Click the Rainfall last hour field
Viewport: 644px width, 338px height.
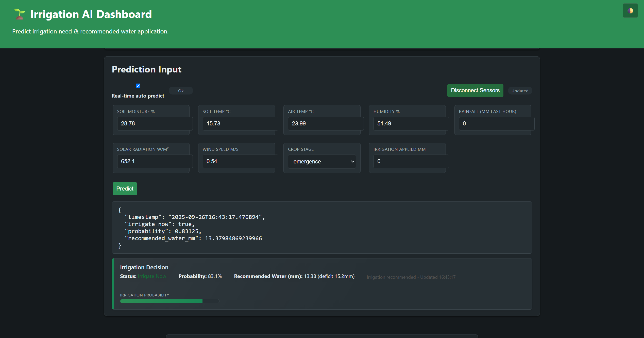tap(496, 124)
